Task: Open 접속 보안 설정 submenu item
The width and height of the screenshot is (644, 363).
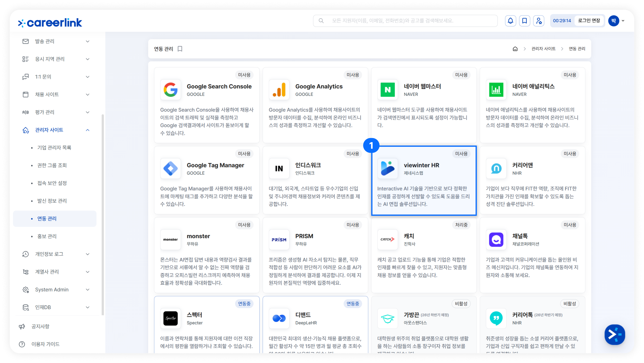Action: click(x=52, y=183)
